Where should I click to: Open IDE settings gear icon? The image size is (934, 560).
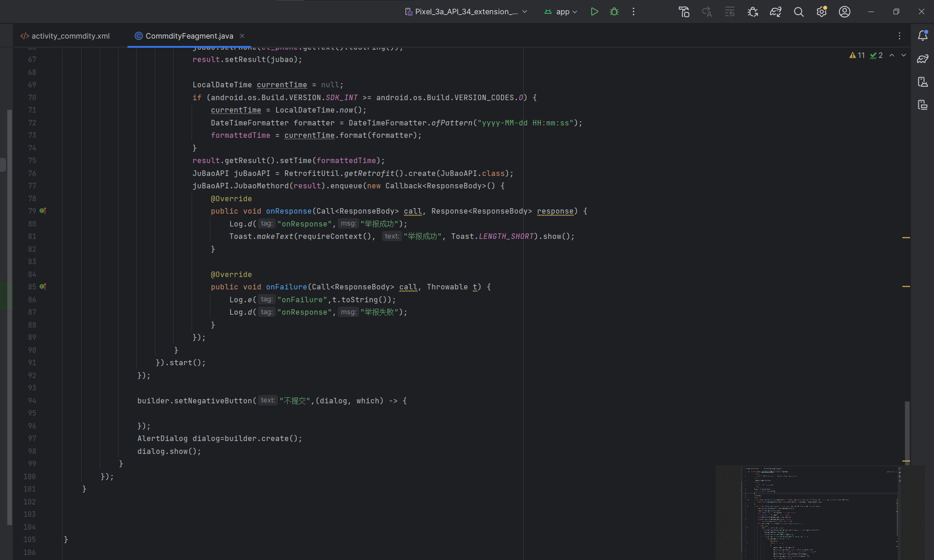click(821, 11)
